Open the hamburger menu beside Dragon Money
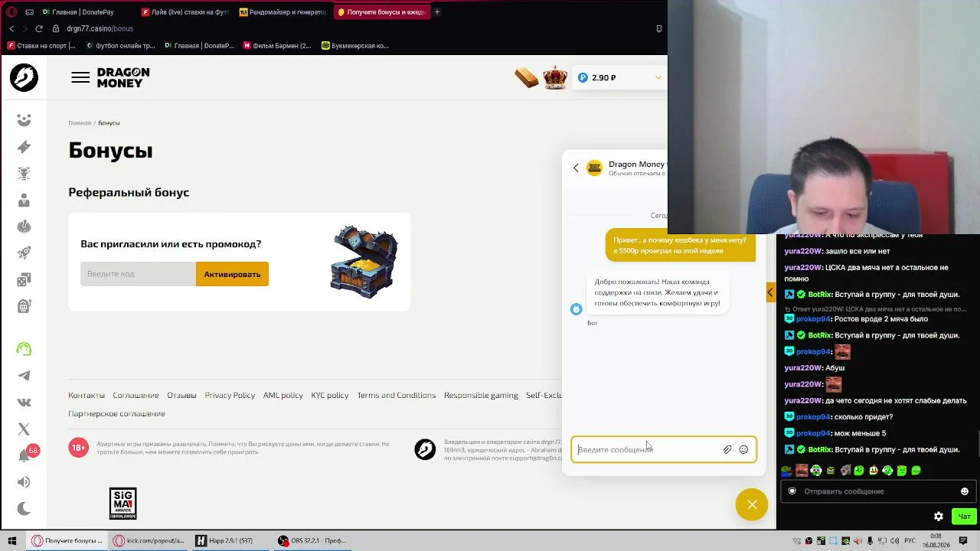This screenshot has width=980, height=551. (x=80, y=77)
